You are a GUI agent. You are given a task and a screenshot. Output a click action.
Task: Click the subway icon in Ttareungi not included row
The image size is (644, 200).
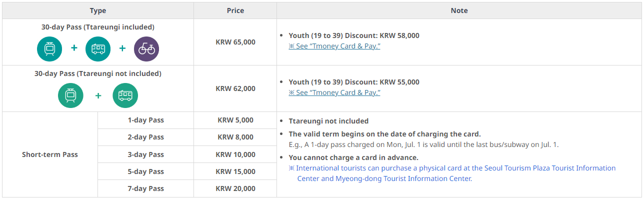coord(70,95)
